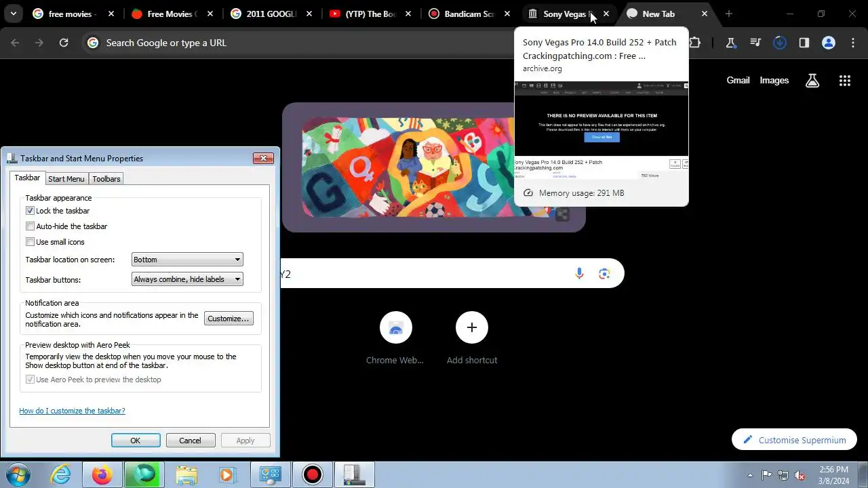Start voice search with the microphone icon
This screenshot has width=868, height=488.
click(579, 274)
